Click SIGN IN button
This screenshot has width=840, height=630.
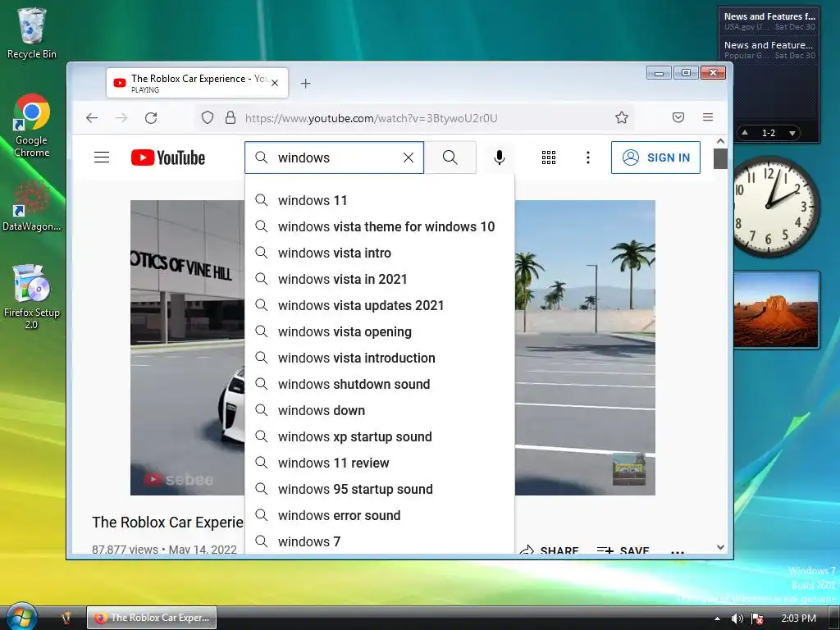[655, 157]
